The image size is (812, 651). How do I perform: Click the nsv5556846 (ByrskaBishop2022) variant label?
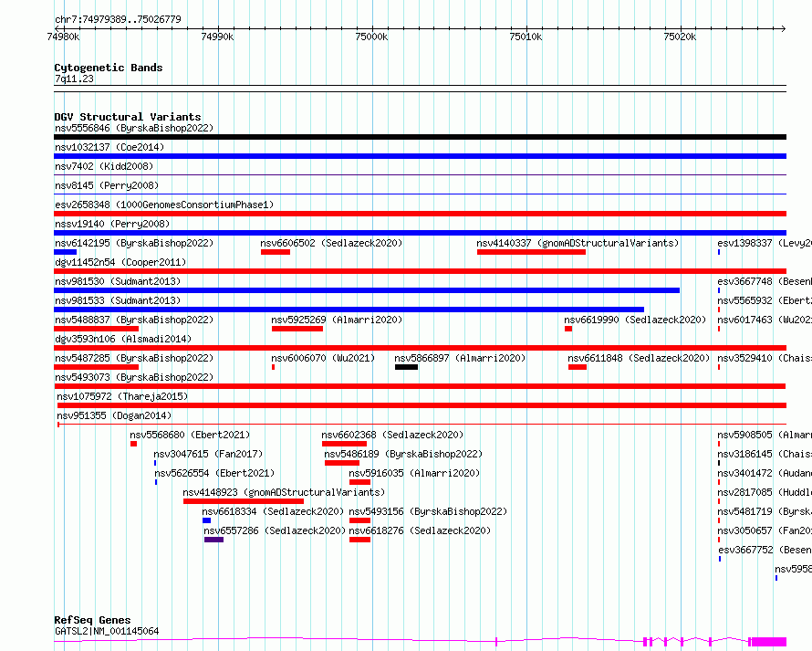pyautogui.click(x=134, y=128)
